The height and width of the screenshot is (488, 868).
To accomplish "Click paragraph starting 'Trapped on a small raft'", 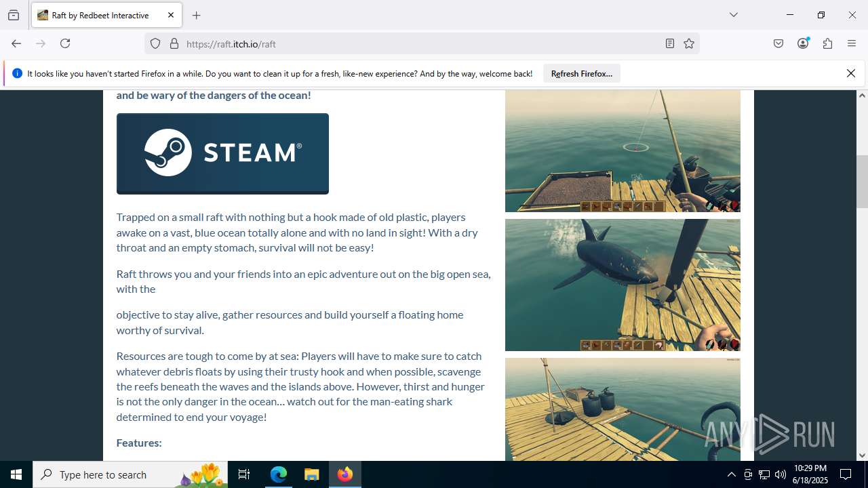I will click(297, 232).
